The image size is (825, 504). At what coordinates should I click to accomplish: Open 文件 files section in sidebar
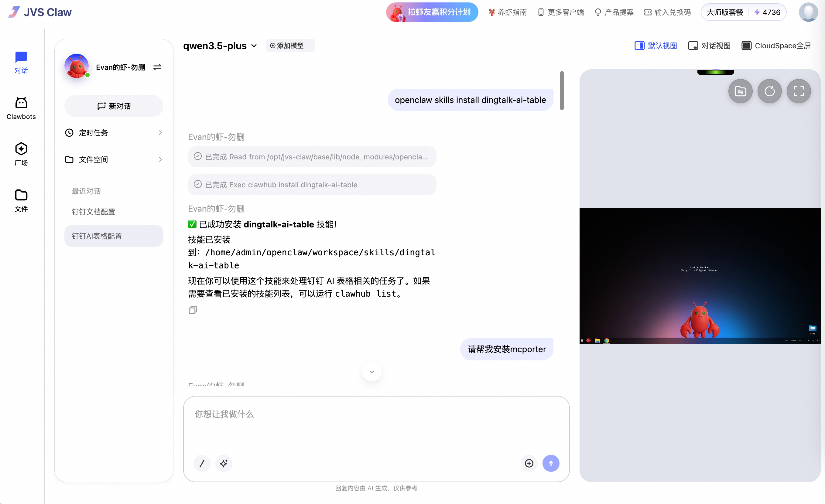21,200
